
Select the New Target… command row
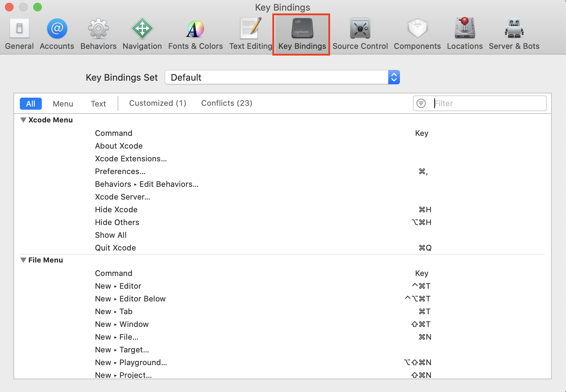283,350
